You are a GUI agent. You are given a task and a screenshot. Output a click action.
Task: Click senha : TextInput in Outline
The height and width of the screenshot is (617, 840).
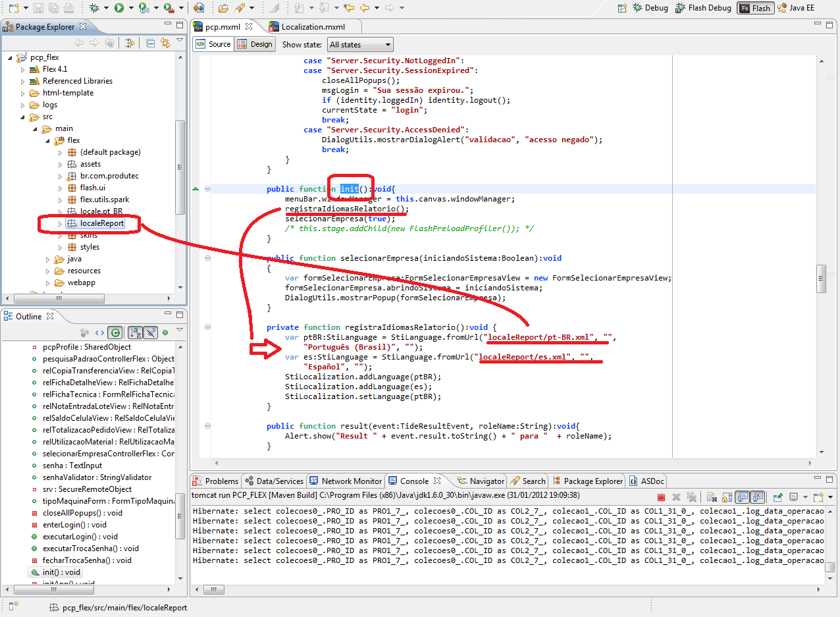[72, 466]
